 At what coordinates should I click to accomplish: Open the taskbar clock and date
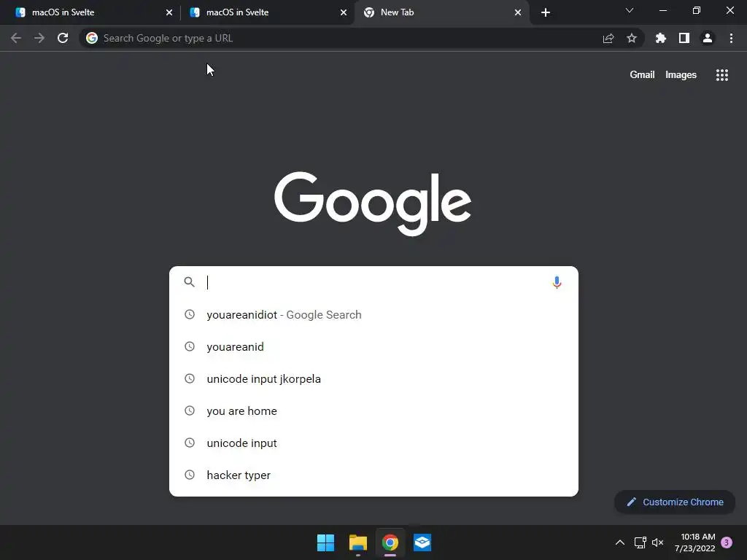(695, 542)
